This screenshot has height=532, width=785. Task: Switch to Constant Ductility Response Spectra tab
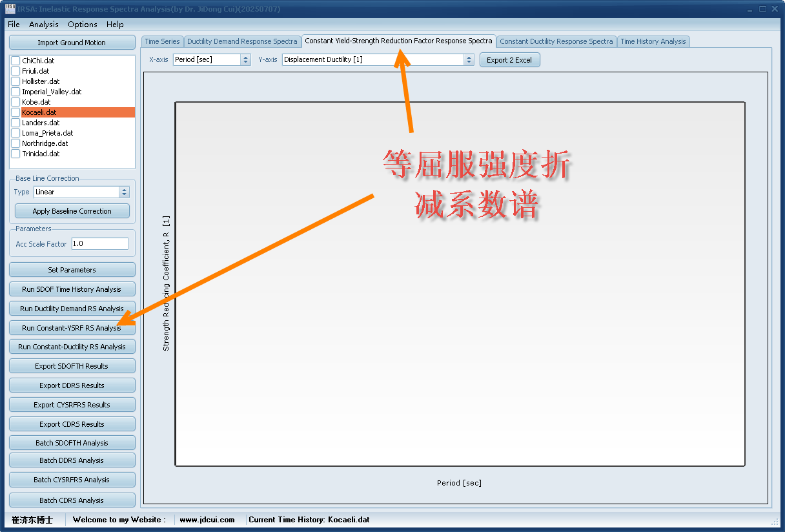point(556,41)
